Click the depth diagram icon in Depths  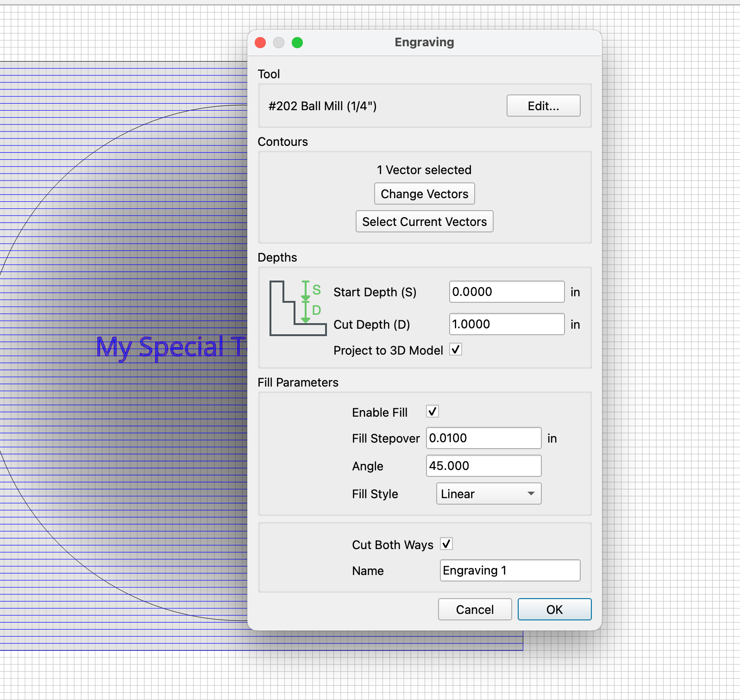click(x=298, y=308)
